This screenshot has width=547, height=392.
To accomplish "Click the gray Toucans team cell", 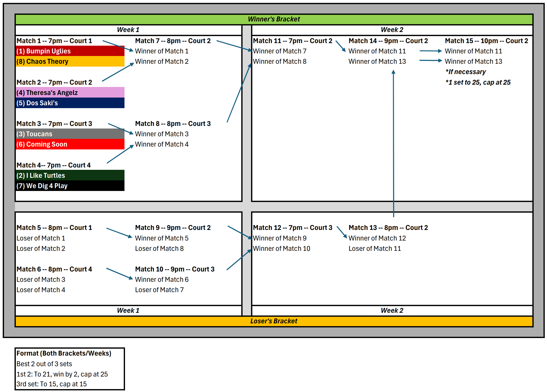I will [70, 134].
